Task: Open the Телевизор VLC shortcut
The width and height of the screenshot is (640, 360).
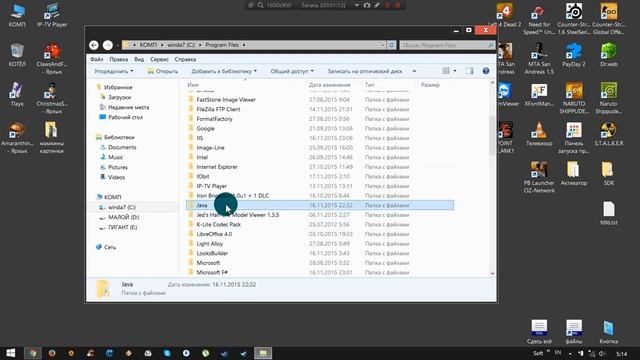Action: click(x=539, y=135)
